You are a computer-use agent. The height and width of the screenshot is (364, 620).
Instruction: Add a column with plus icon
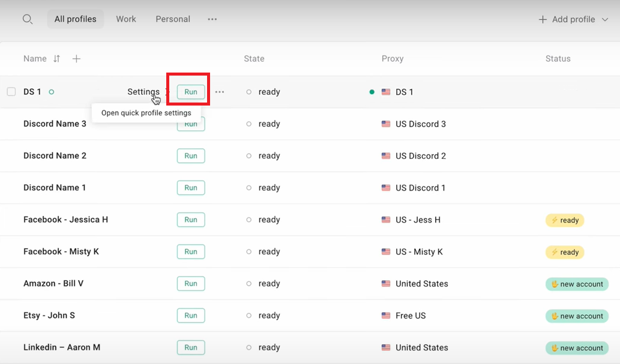point(76,59)
